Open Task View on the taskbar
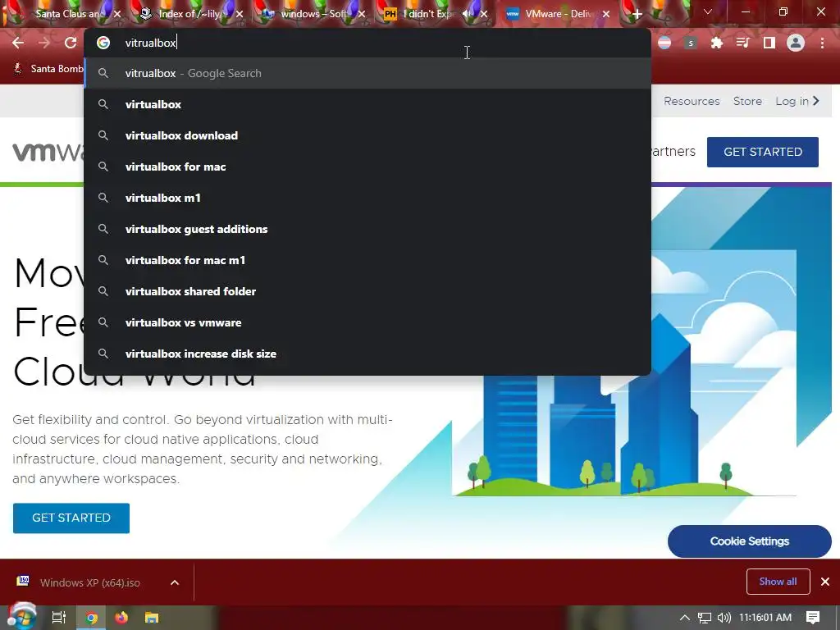The width and height of the screenshot is (840, 630). [x=58, y=618]
